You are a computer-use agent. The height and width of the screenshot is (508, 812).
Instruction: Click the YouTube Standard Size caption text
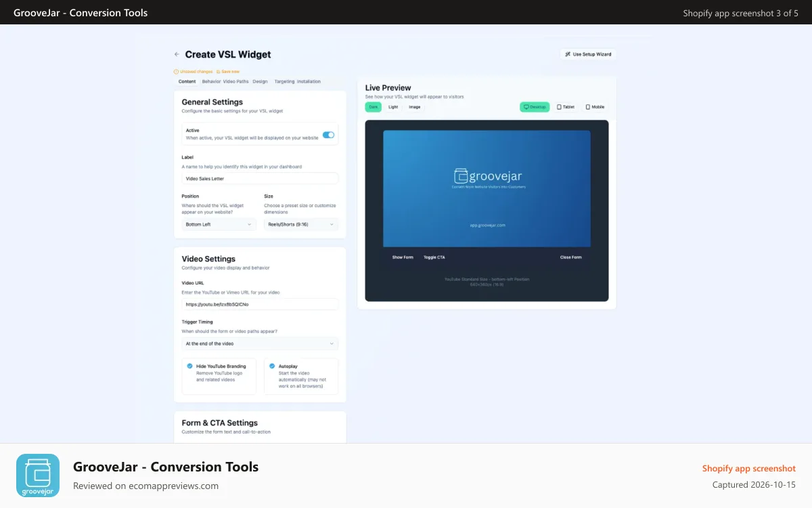tap(487, 279)
